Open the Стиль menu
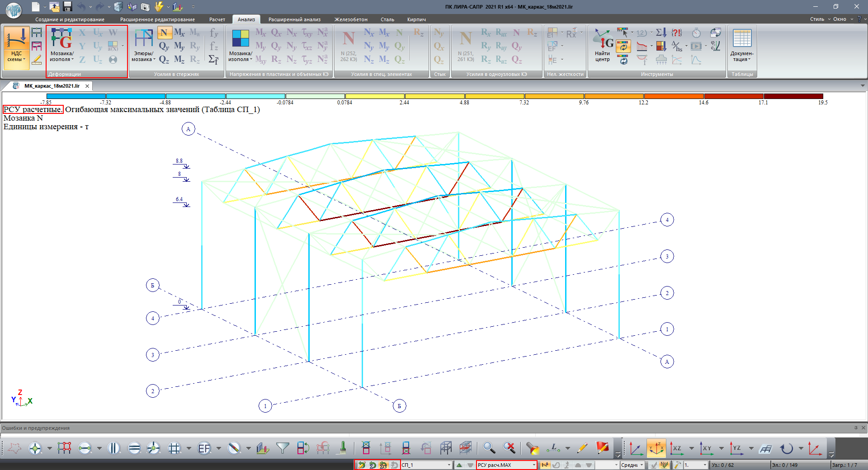Image resolution: width=868 pixels, height=470 pixels. tap(817, 19)
